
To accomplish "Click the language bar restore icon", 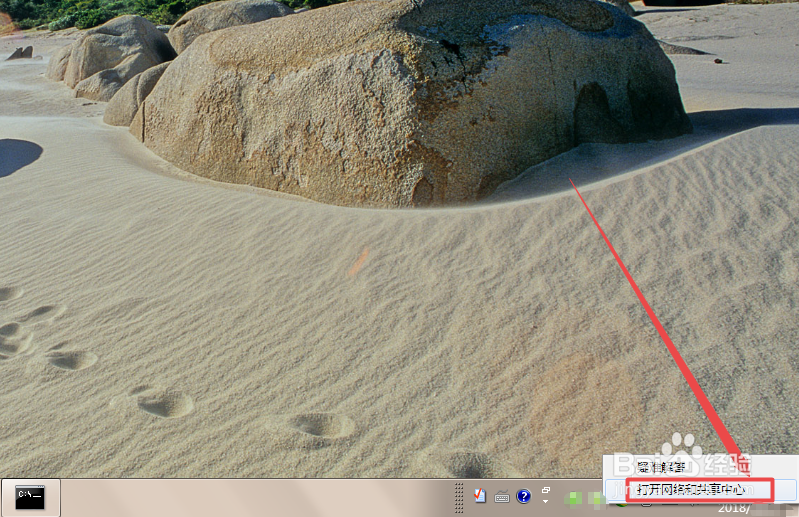I will pos(546,490).
